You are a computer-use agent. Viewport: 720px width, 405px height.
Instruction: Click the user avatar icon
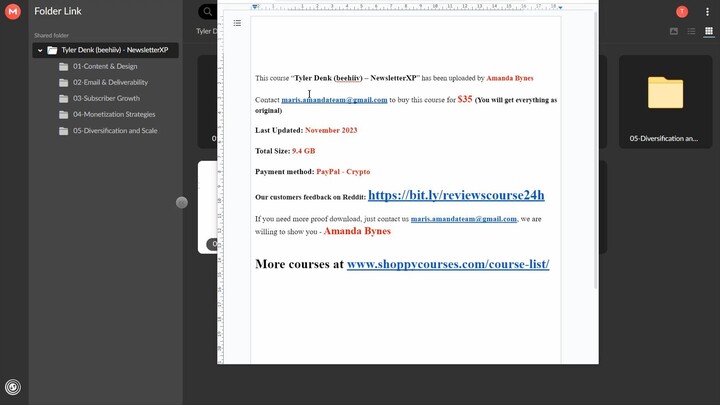(x=682, y=12)
